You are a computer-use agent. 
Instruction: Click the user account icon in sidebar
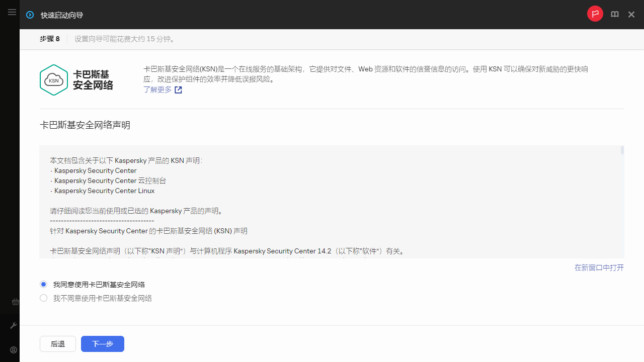tap(13, 349)
